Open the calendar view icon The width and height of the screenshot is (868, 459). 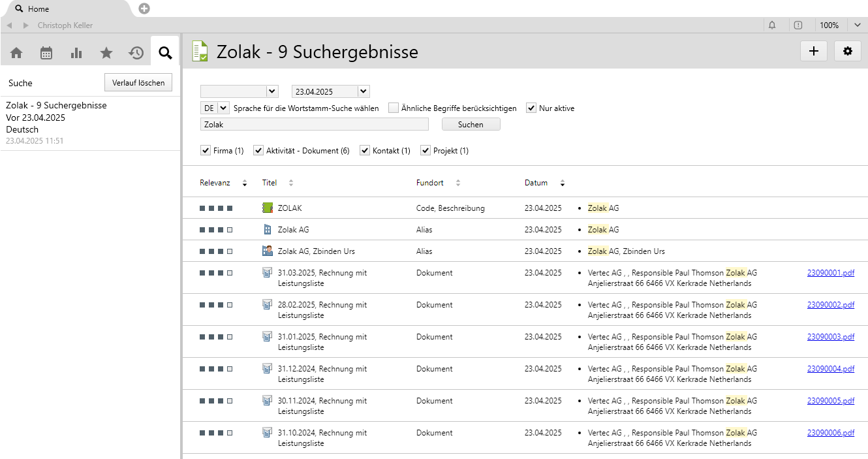[x=46, y=54]
